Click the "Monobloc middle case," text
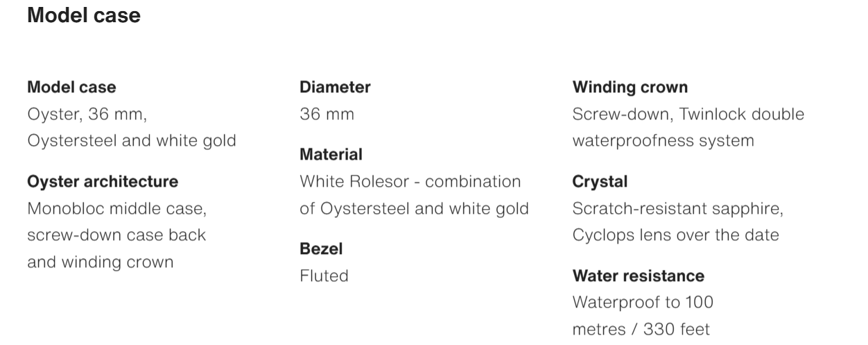 pyautogui.click(x=116, y=208)
